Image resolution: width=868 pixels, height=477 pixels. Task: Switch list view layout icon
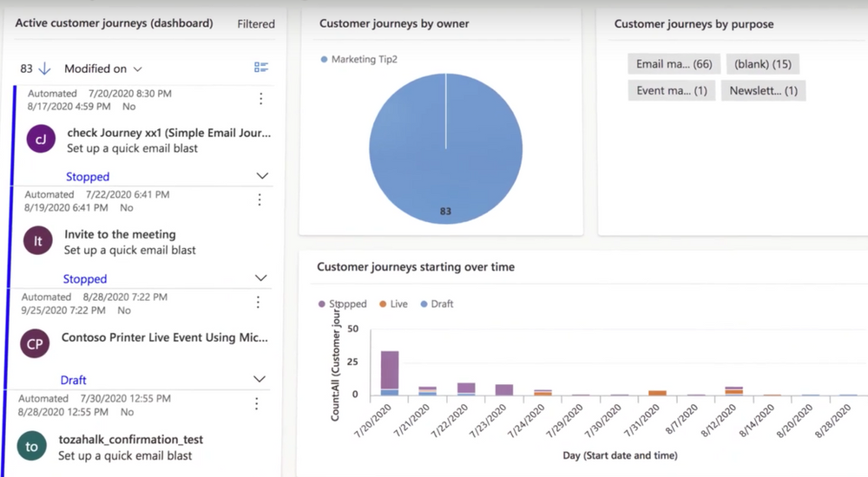point(261,68)
